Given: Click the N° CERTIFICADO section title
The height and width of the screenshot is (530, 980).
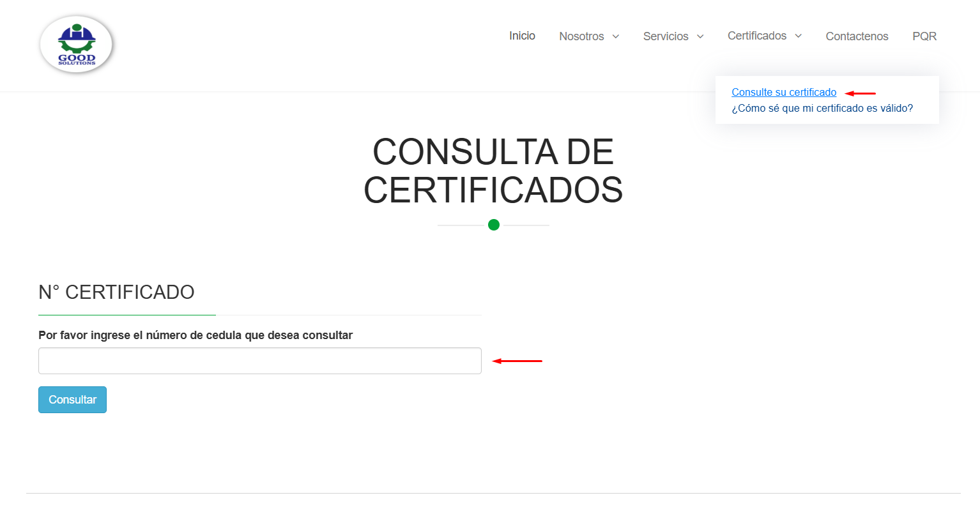Looking at the screenshot, I should pyautogui.click(x=116, y=292).
